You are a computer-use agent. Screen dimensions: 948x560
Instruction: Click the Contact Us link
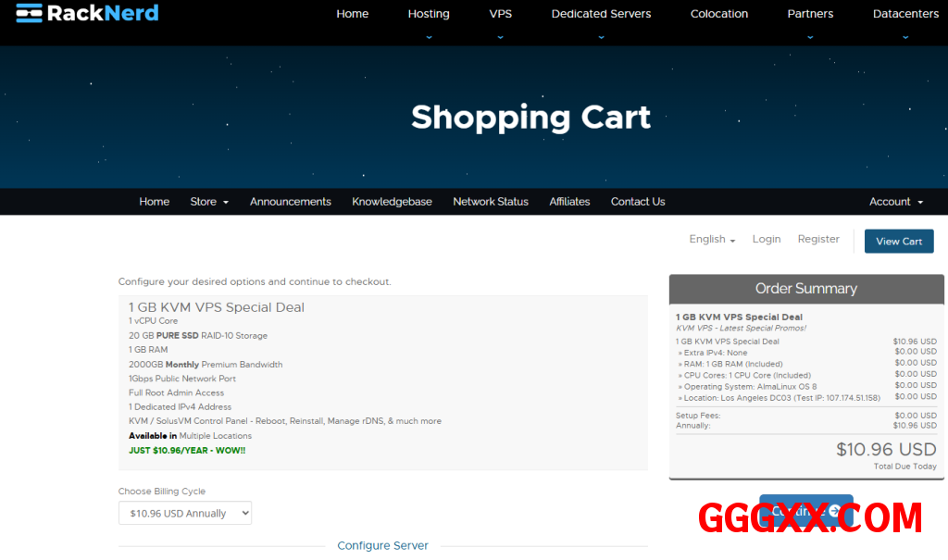tap(638, 202)
